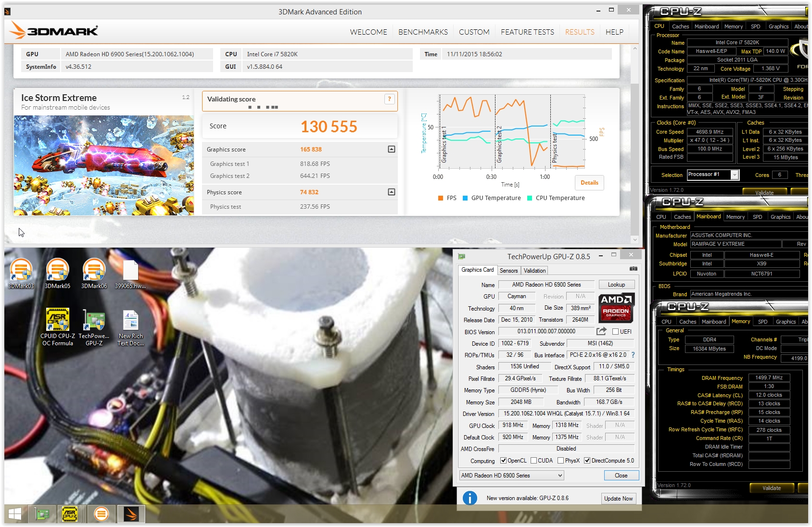The width and height of the screenshot is (812, 527).
Task: Open WELCOME tab in 3DMark
Action: point(368,32)
